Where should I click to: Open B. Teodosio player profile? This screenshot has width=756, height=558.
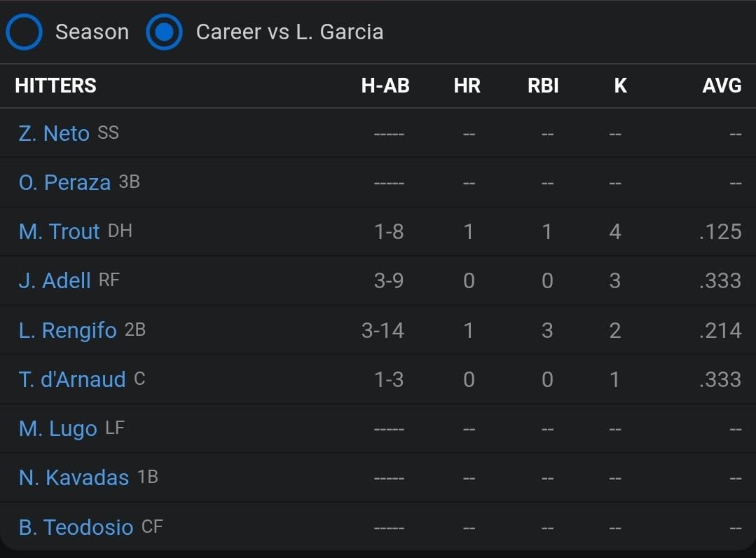click(x=76, y=527)
